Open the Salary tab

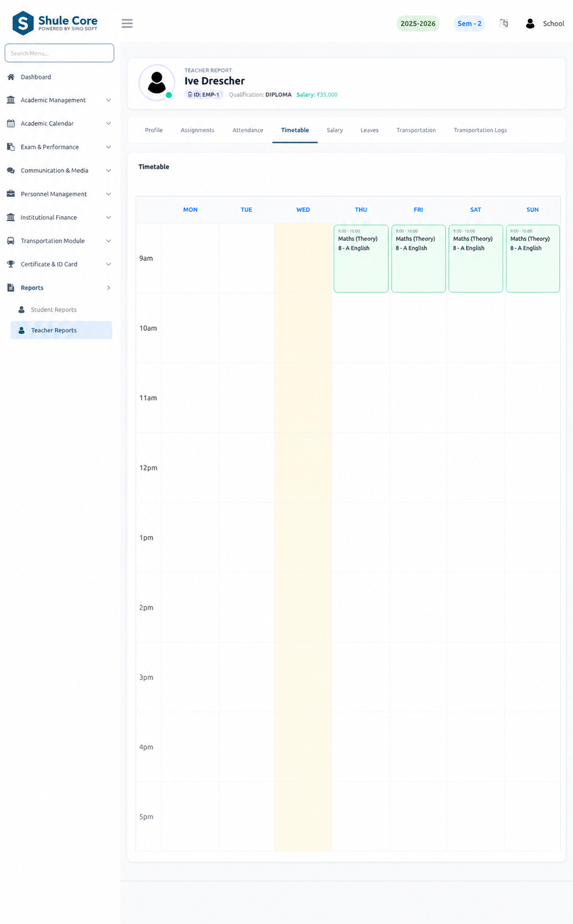(x=335, y=130)
